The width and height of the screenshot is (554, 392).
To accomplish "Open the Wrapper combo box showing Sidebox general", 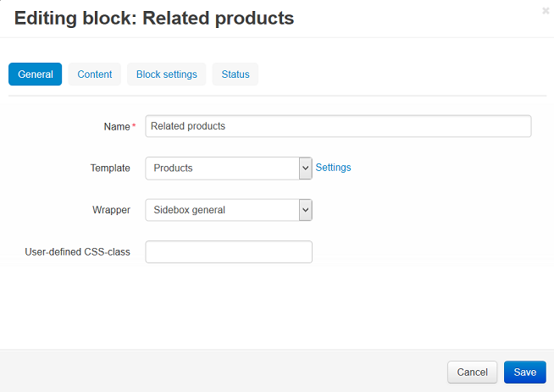I will (229, 210).
